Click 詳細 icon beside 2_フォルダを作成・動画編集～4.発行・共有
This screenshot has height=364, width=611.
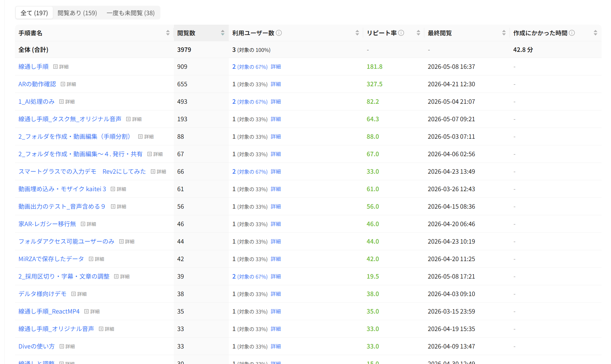[155, 154]
